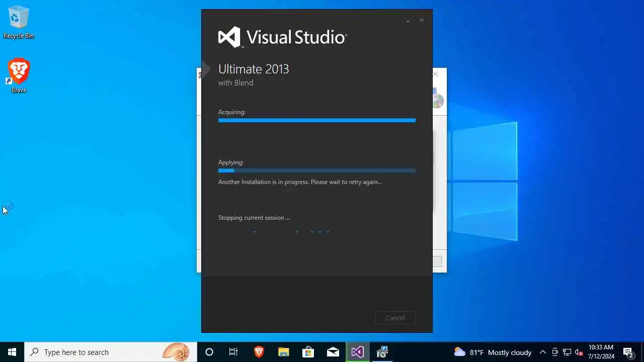644x362 pixels.
Task: Show hidden system tray icons
Action: tap(542, 352)
